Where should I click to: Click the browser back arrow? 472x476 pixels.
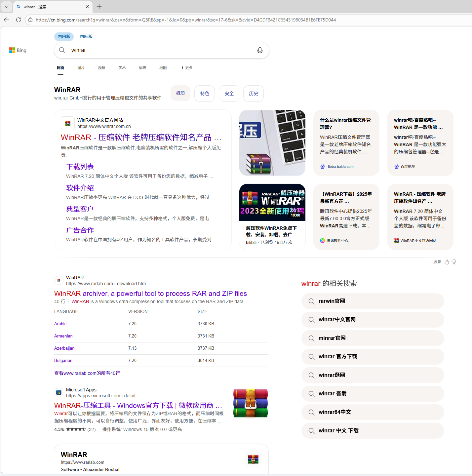7,20
